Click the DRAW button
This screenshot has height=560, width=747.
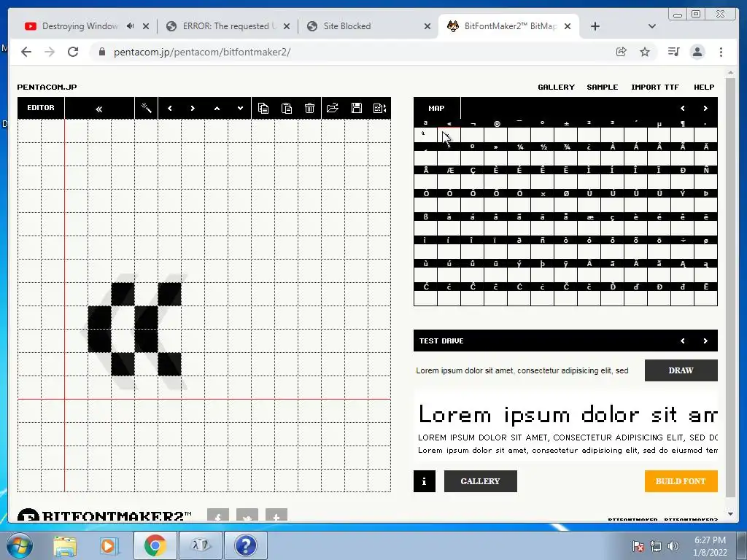pos(681,370)
